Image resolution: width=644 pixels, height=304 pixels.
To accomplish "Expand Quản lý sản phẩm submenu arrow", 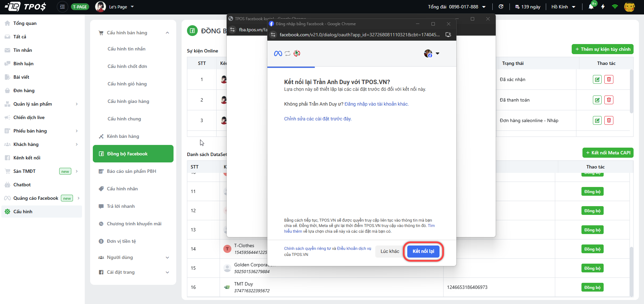I will [x=77, y=104].
